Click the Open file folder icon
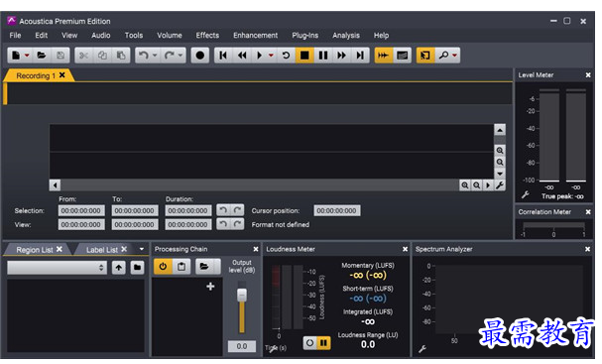 click(42, 56)
